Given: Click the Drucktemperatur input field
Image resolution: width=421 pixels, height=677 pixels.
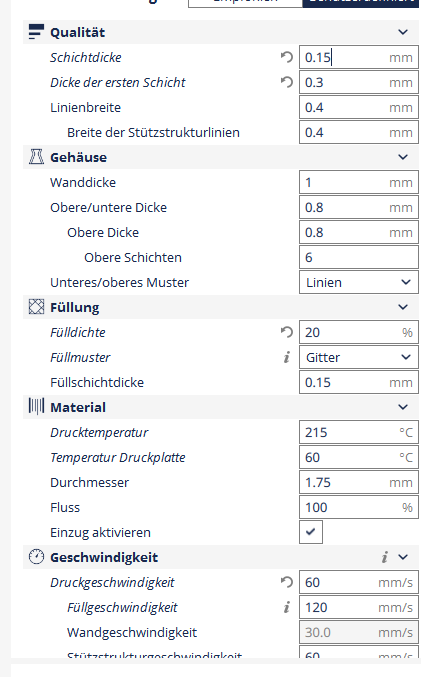Looking at the screenshot, I should [359, 432].
